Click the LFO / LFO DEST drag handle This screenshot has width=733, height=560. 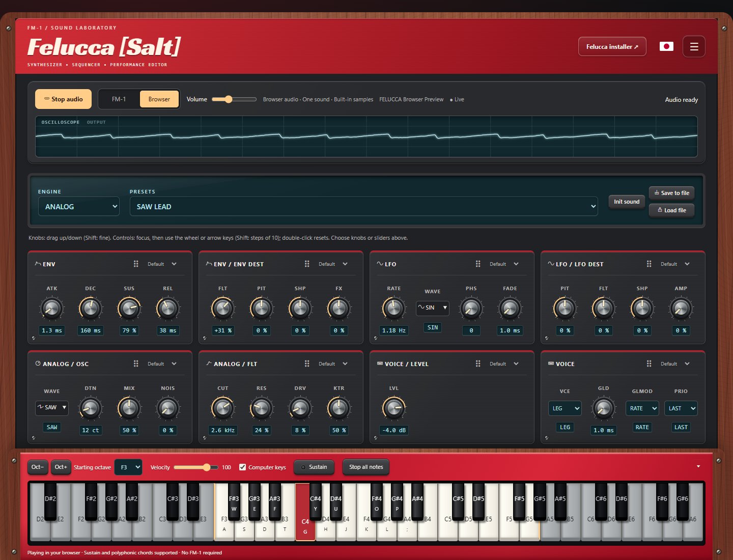pyautogui.click(x=649, y=264)
